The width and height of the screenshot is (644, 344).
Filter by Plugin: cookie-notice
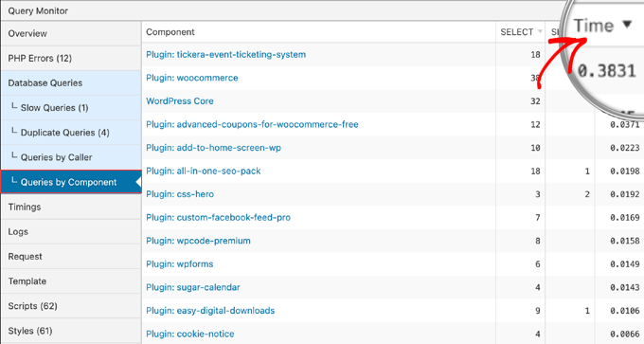(190, 334)
